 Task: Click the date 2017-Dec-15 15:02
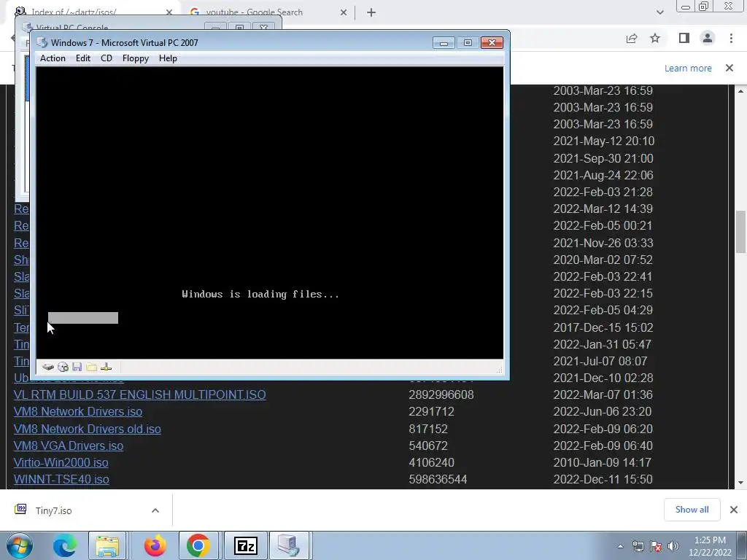coord(603,327)
